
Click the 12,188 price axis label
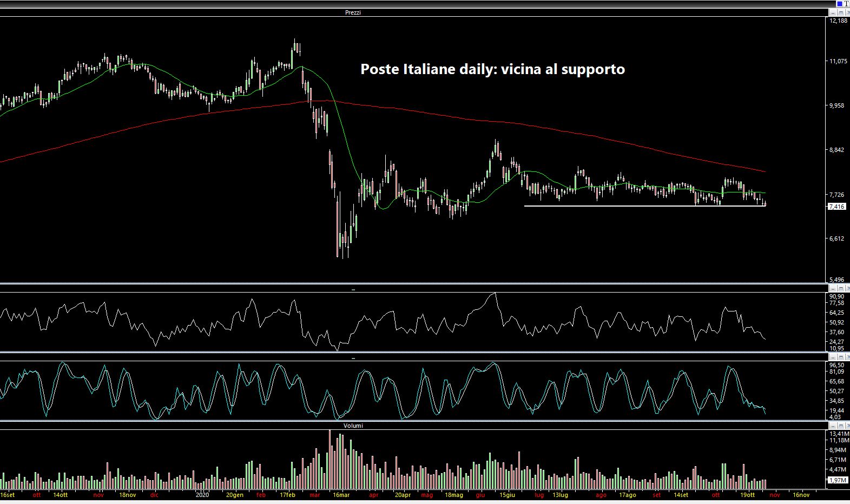838,21
